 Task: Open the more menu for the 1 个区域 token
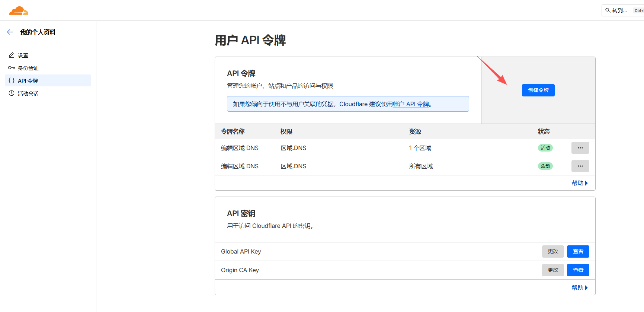(x=580, y=148)
